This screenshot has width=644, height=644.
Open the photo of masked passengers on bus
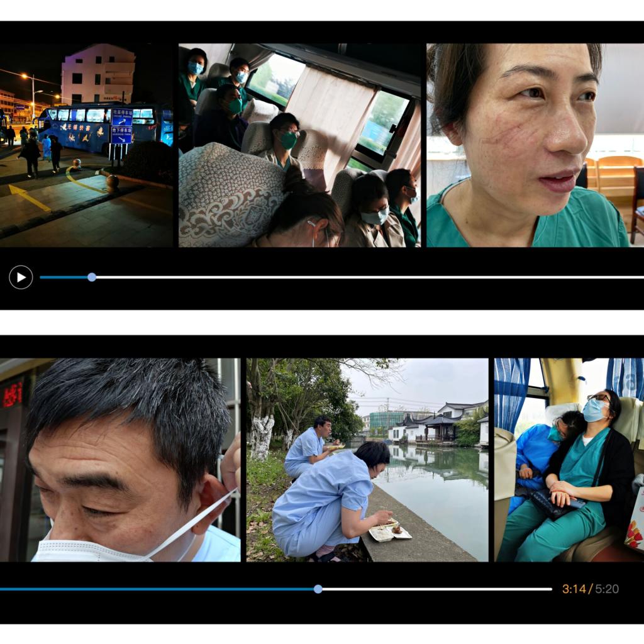coord(299,145)
